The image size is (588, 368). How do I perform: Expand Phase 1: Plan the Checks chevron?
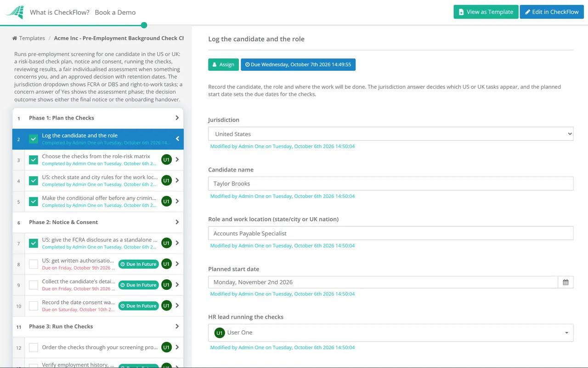coord(177,118)
